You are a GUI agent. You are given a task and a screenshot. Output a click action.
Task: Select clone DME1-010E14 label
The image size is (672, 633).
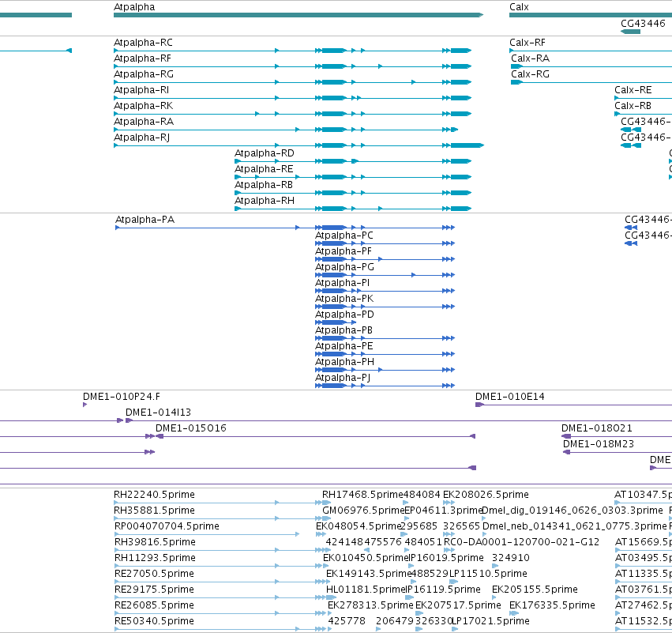pyautogui.click(x=510, y=397)
